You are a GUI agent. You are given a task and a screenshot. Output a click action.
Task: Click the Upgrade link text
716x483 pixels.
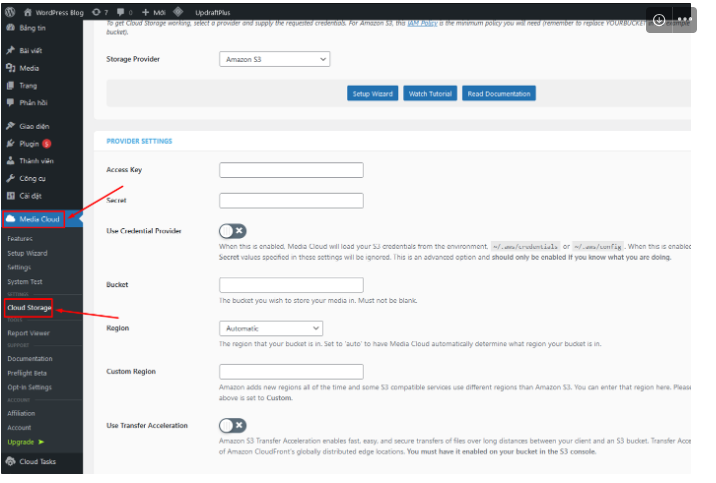click(21, 442)
